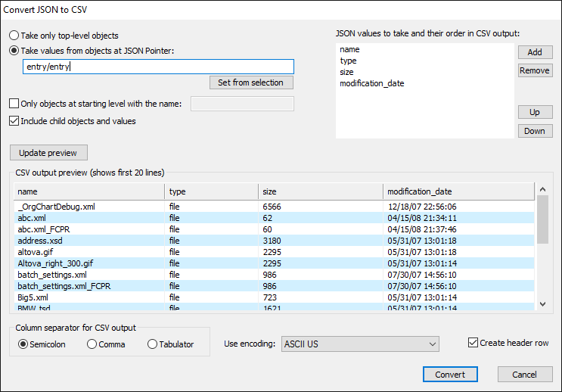
Task: Click the Set from selection button
Action: [251, 82]
